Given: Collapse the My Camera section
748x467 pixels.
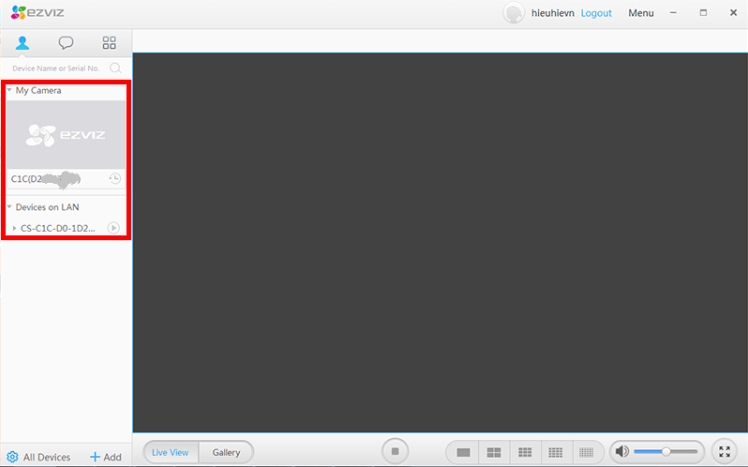Looking at the screenshot, I should [9, 90].
